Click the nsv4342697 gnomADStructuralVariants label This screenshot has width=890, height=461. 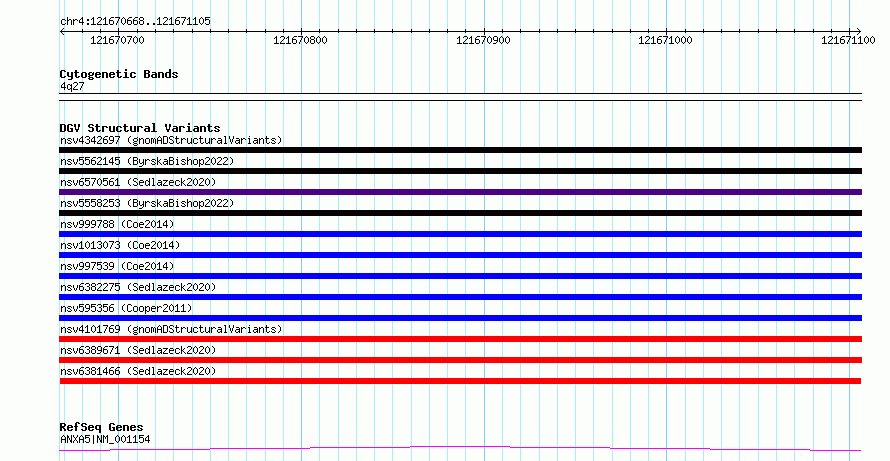(x=171, y=140)
